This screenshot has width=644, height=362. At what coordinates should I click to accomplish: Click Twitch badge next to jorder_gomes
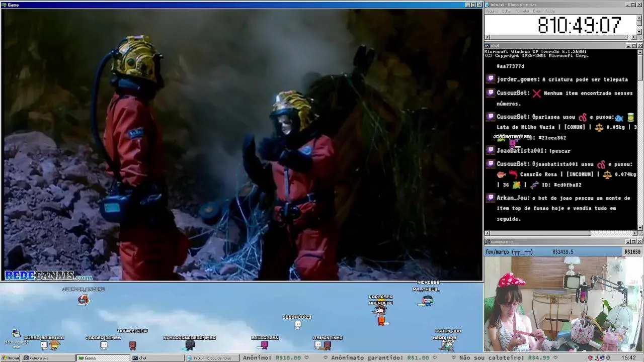point(491,79)
